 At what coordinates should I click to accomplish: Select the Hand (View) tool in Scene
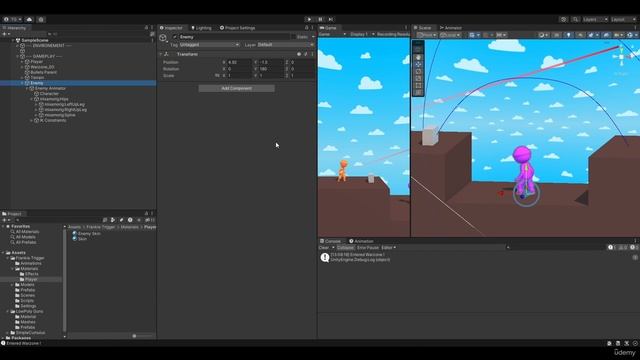[x=418, y=58]
